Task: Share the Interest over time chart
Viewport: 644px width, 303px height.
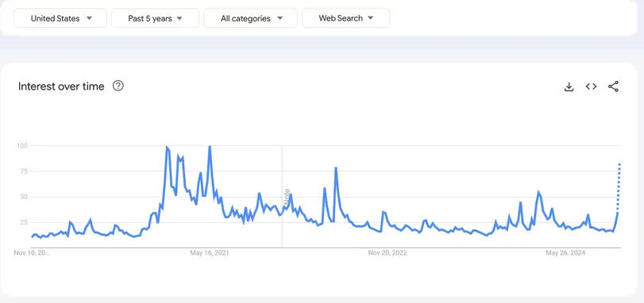Action: (x=613, y=86)
